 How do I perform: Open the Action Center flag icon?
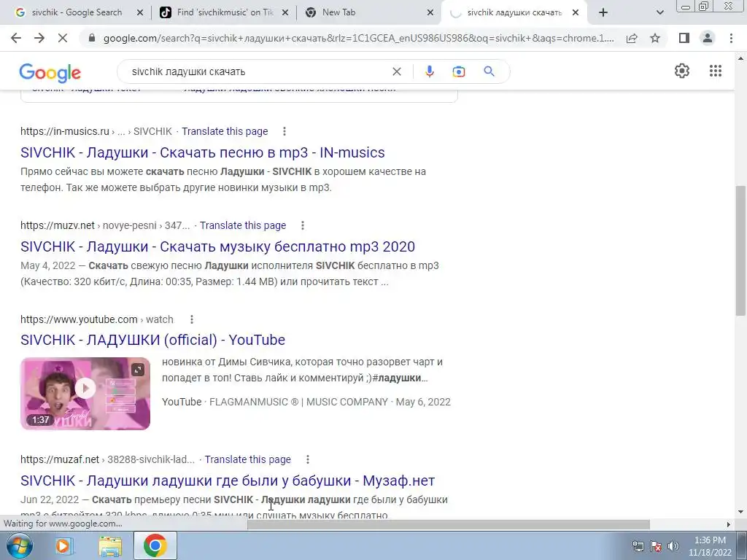[x=656, y=546]
